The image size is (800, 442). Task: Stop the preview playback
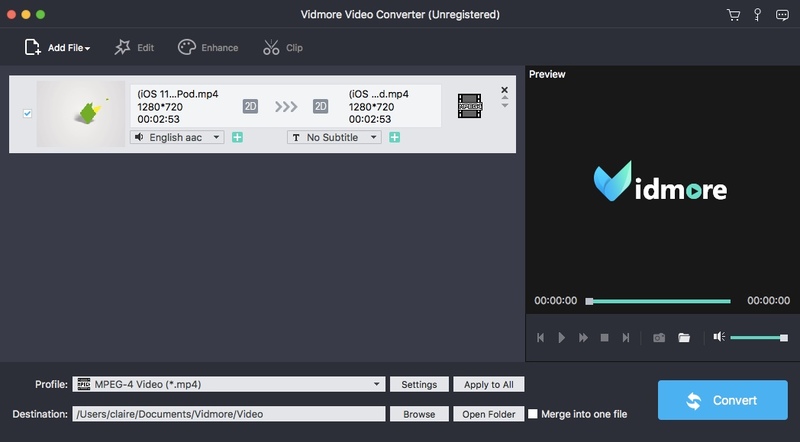click(x=604, y=338)
